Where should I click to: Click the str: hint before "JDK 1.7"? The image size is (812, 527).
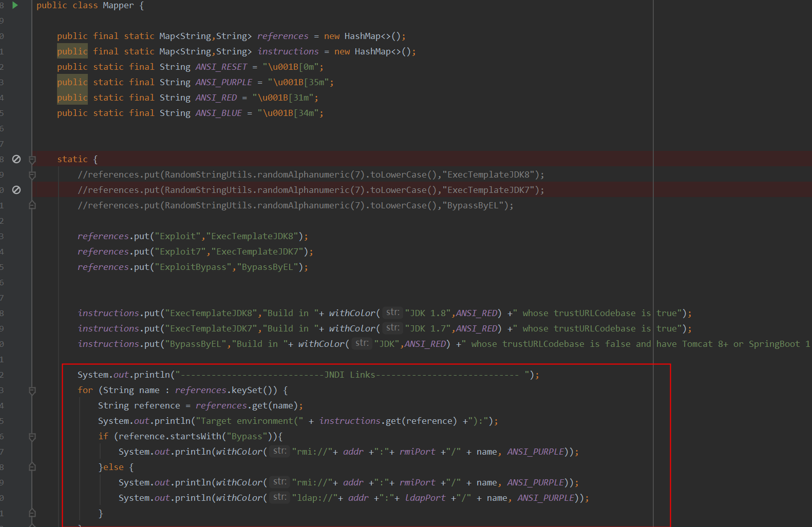[393, 328]
